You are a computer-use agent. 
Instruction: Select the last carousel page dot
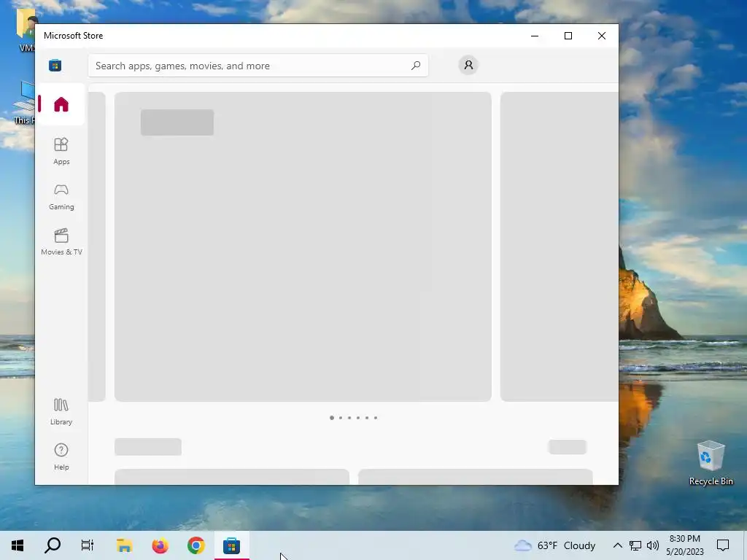pos(376,418)
